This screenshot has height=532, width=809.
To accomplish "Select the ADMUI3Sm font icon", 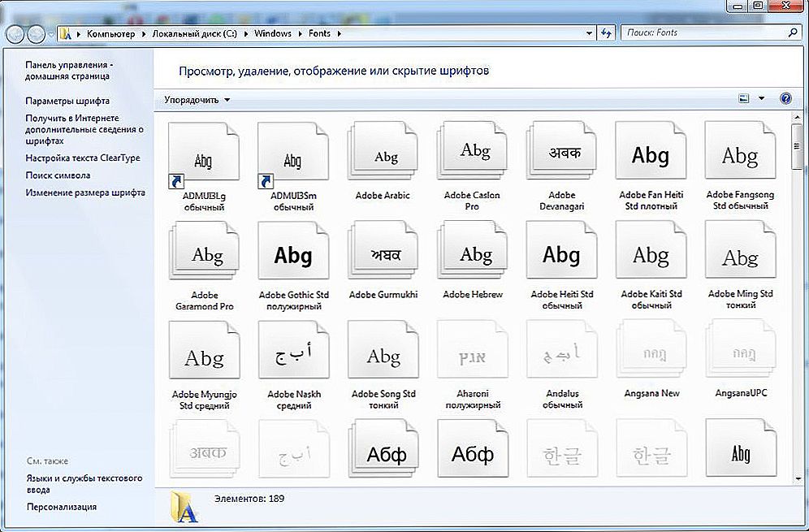I will (293, 154).
